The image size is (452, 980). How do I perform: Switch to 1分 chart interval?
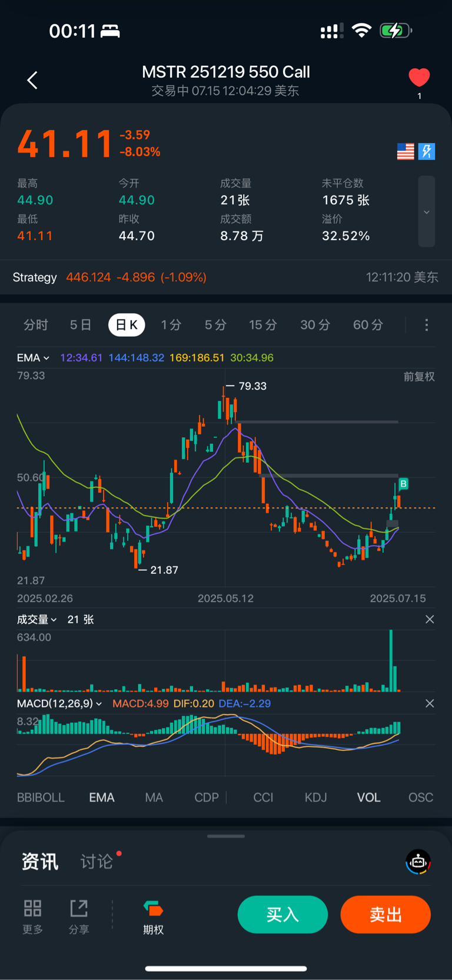(x=171, y=325)
